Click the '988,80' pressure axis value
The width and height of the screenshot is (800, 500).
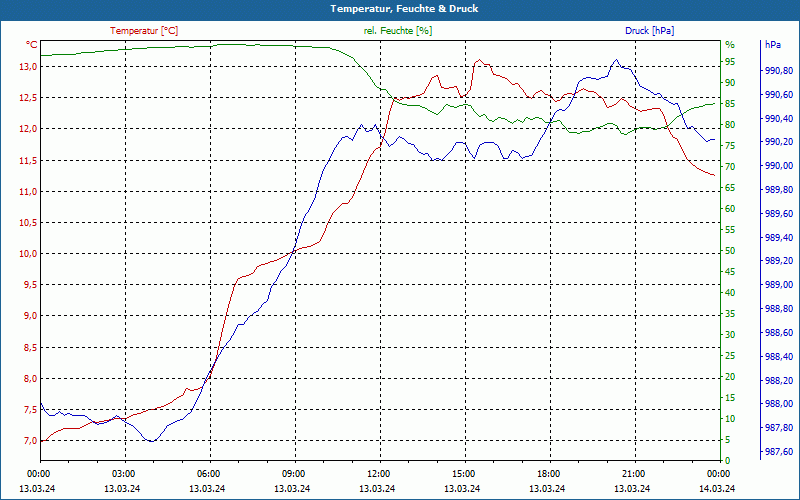pos(779,309)
